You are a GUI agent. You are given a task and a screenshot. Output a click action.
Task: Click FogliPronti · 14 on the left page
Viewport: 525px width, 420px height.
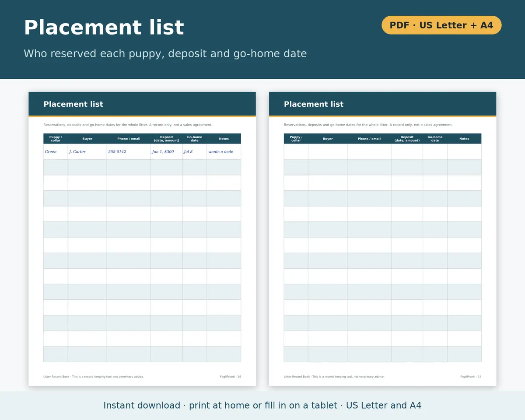(231, 377)
